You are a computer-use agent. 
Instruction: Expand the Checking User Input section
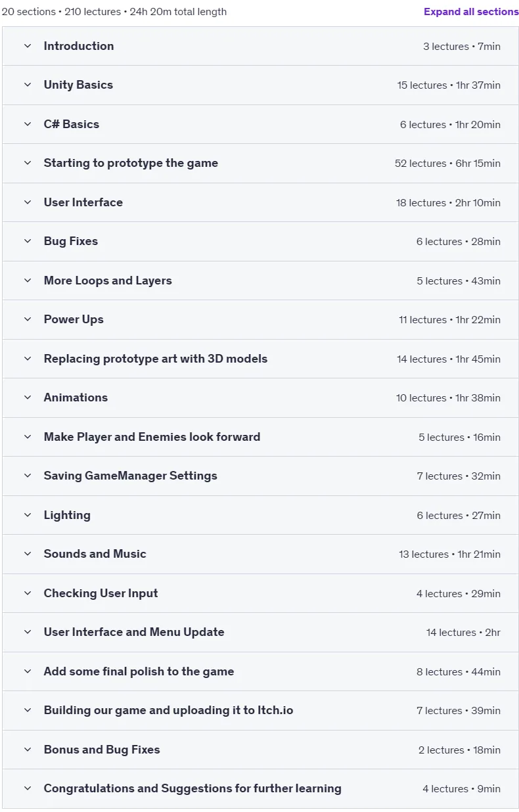(260, 593)
